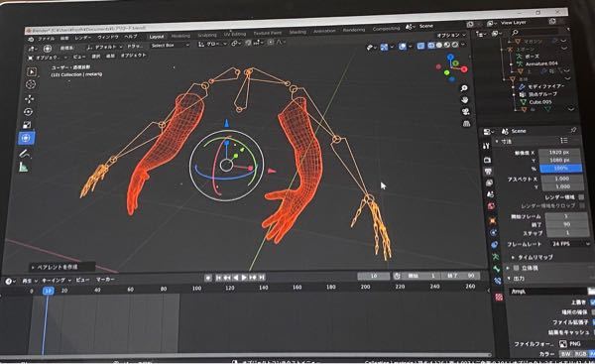Select the Move tool
This screenshot has height=364, width=595.
pos(29,98)
